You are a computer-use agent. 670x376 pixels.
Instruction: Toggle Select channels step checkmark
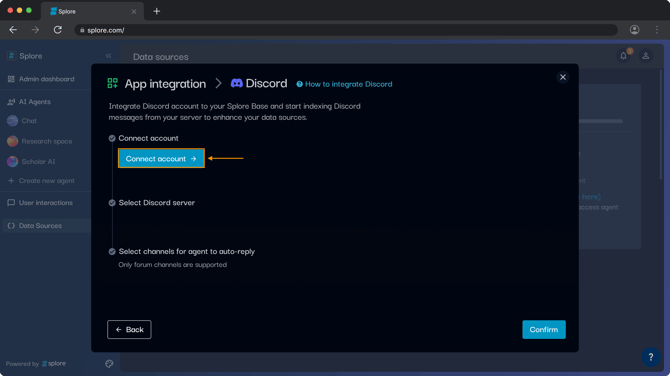pos(112,252)
